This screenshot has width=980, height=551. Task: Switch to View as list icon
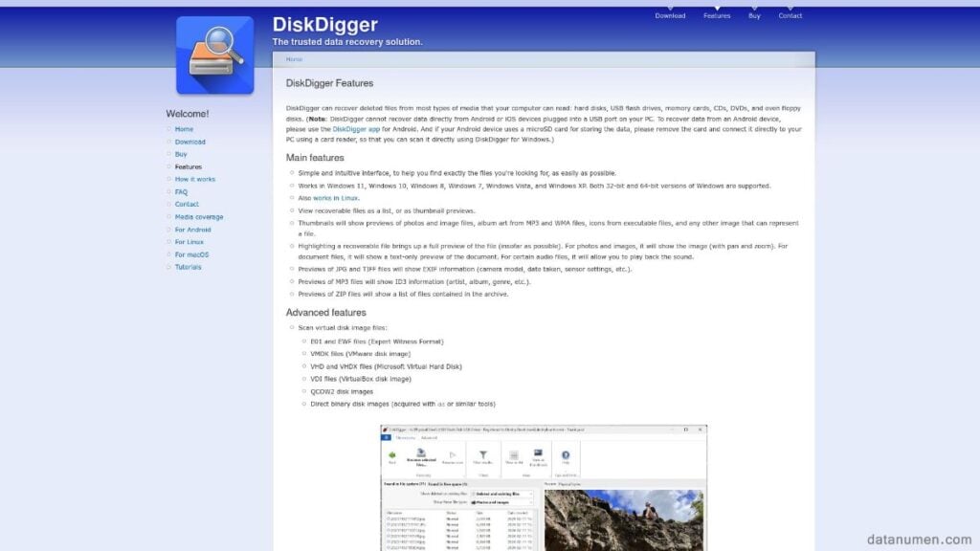click(514, 453)
